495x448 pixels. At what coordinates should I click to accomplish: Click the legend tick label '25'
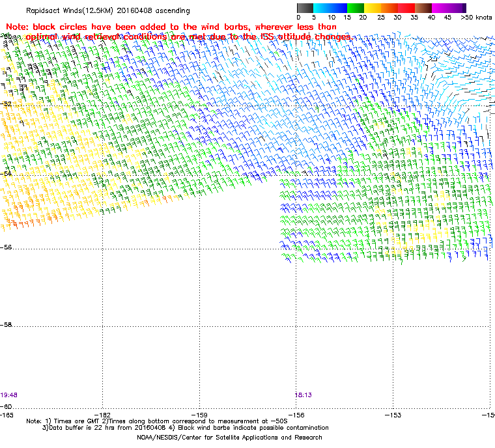(x=381, y=18)
